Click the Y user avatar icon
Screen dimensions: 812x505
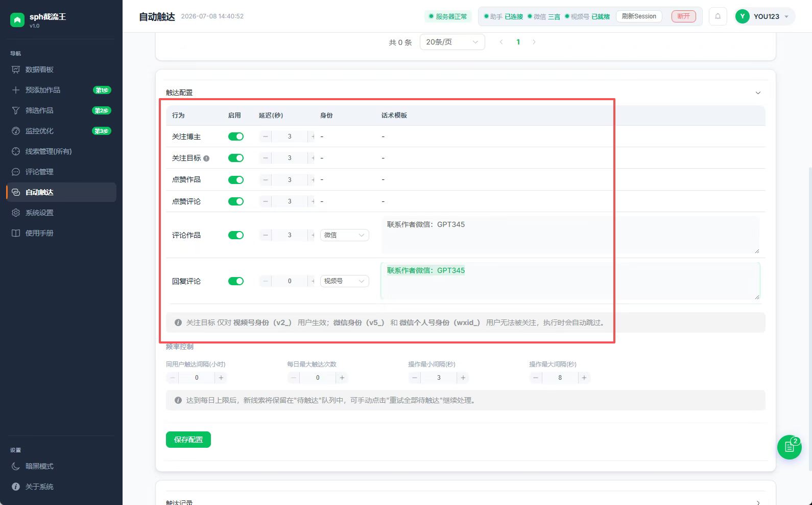[x=743, y=16]
